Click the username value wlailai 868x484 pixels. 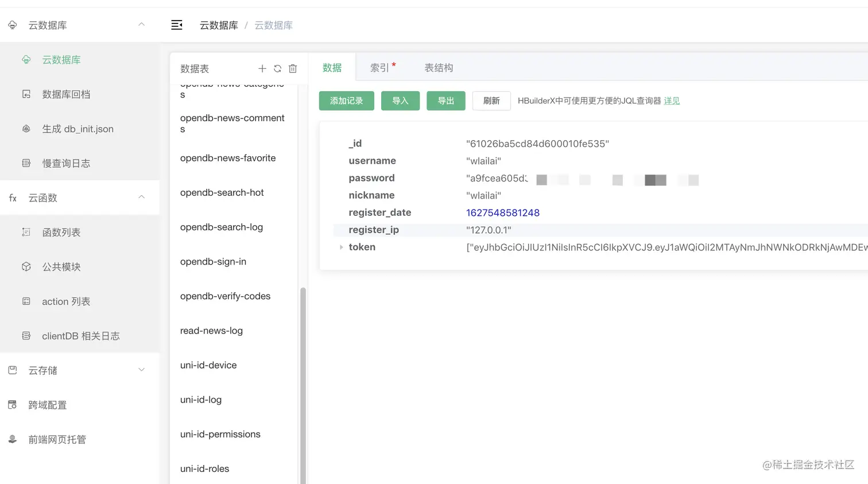[x=483, y=161]
